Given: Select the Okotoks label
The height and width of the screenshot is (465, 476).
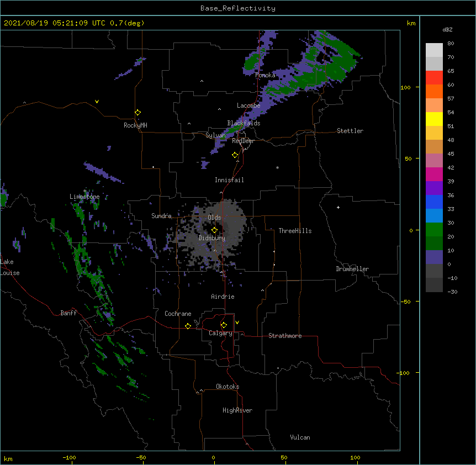Looking at the screenshot, I should pyautogui.click(x=228, y=387).
